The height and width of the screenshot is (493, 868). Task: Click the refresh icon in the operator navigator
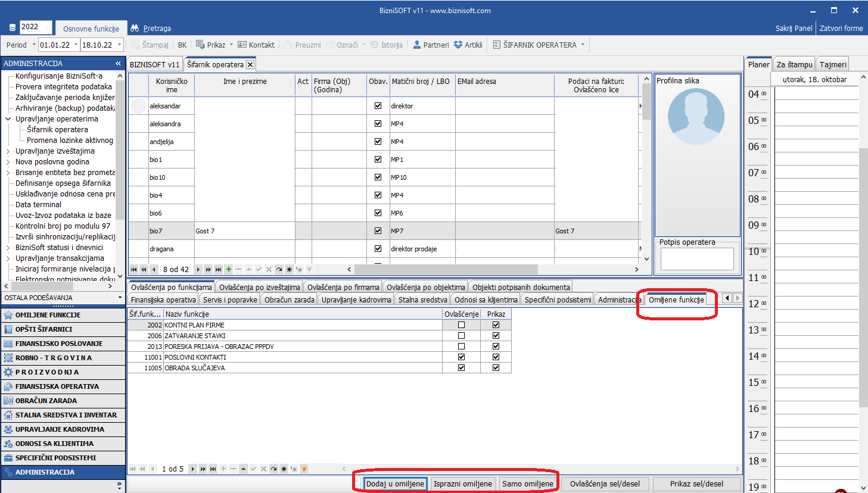279,269
